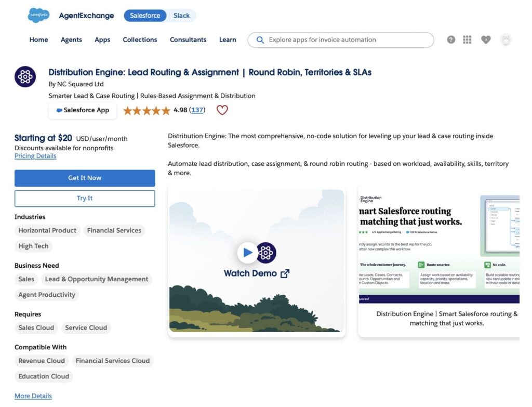
Task: Click the Distribution Engine app logo
Action: 25,77
